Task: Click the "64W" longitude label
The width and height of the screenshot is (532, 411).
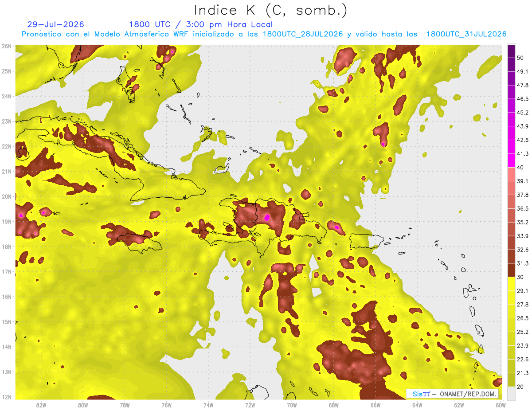Action: pyautogui.click(x=417, y=405)
